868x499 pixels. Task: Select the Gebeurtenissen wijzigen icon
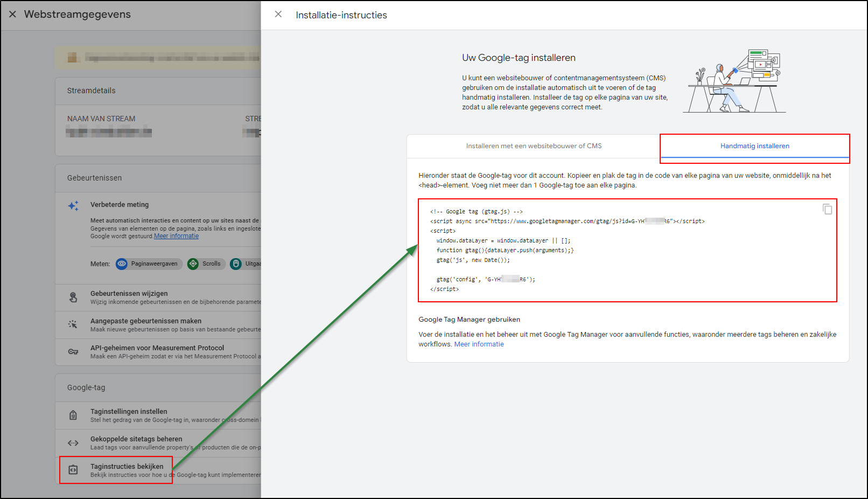point(73,297)
